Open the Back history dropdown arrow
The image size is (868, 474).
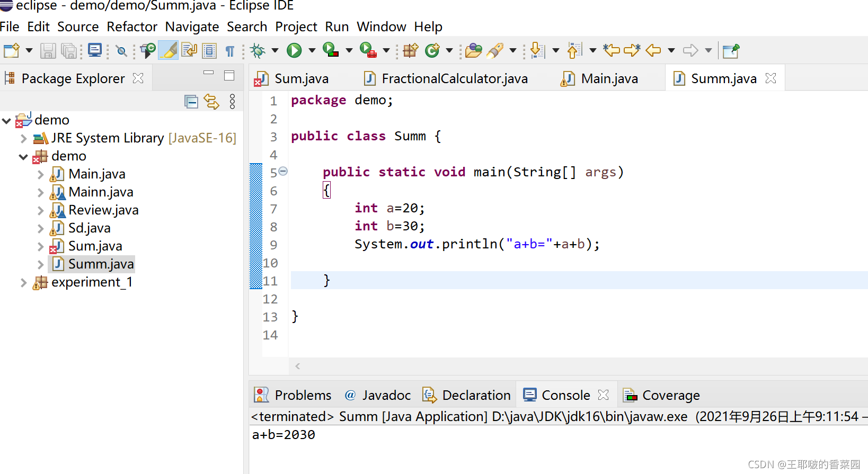click(x=671, y=51)
